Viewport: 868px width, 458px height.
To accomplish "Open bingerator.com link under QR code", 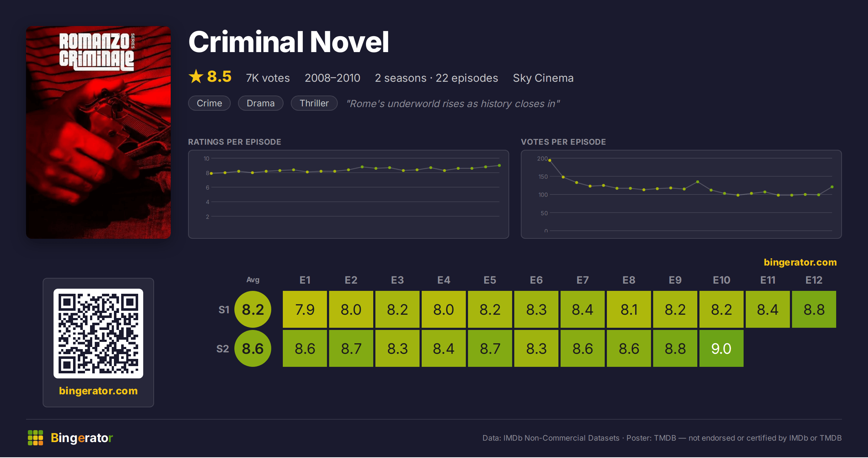I will (x=98, y=391).
